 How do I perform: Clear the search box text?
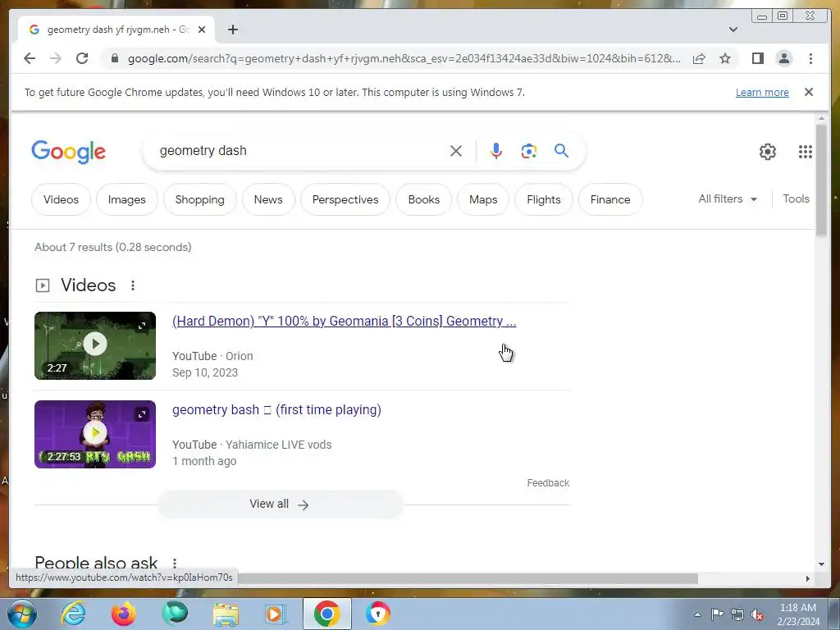click(456, 151)
